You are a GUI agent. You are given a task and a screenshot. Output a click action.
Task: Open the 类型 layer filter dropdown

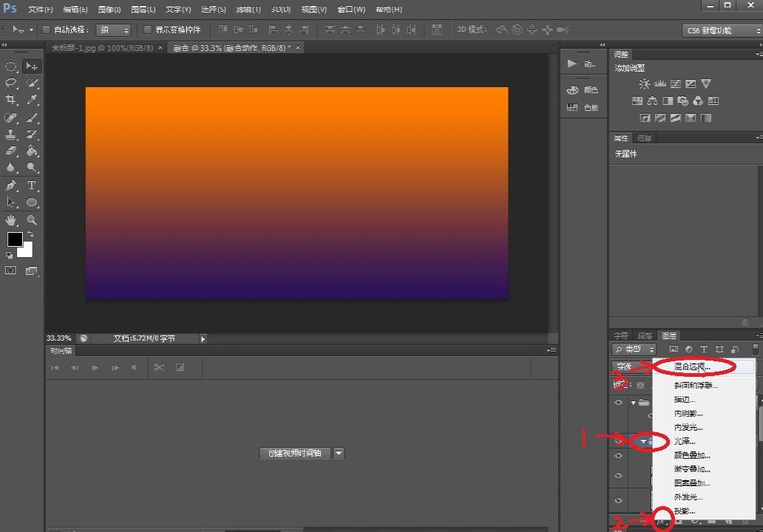[x=634, y=349]
